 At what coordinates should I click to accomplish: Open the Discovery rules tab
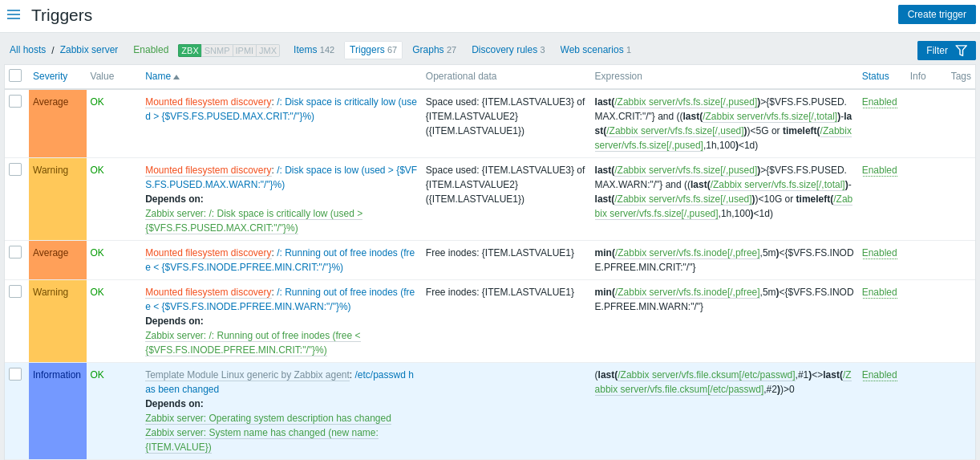point(508,50)
